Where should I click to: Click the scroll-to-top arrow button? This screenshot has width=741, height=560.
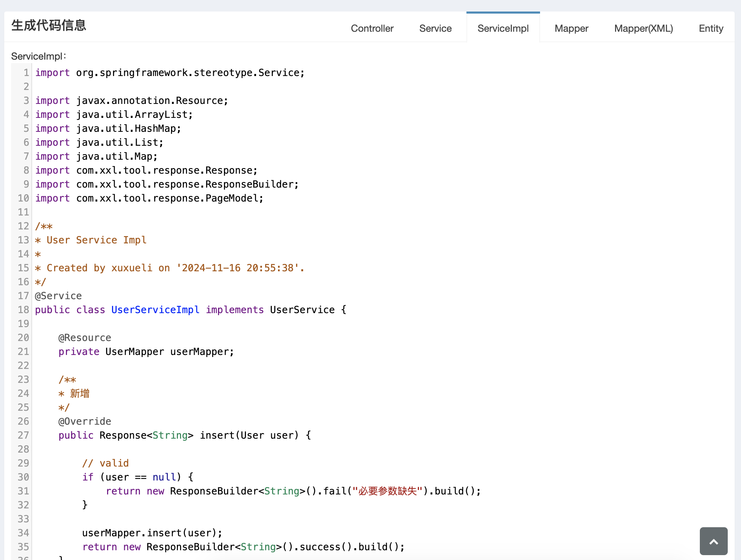click(x=713, y=541)
